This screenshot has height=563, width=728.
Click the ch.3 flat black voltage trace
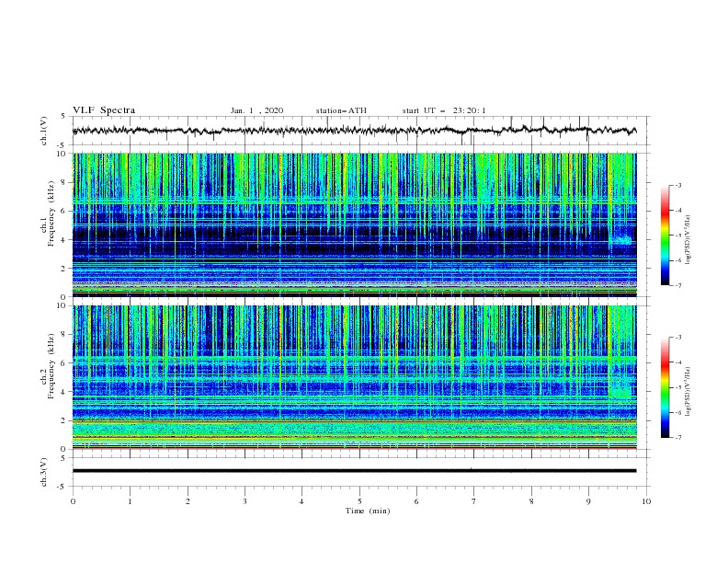(x=354, y=471)
